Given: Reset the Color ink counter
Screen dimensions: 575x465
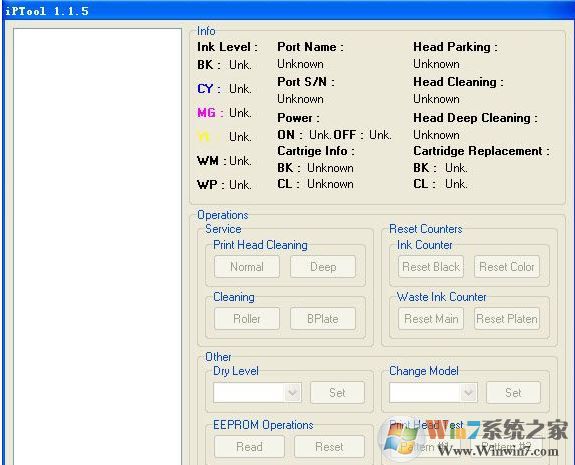Looking at the screenshot, I should [507, 267].
